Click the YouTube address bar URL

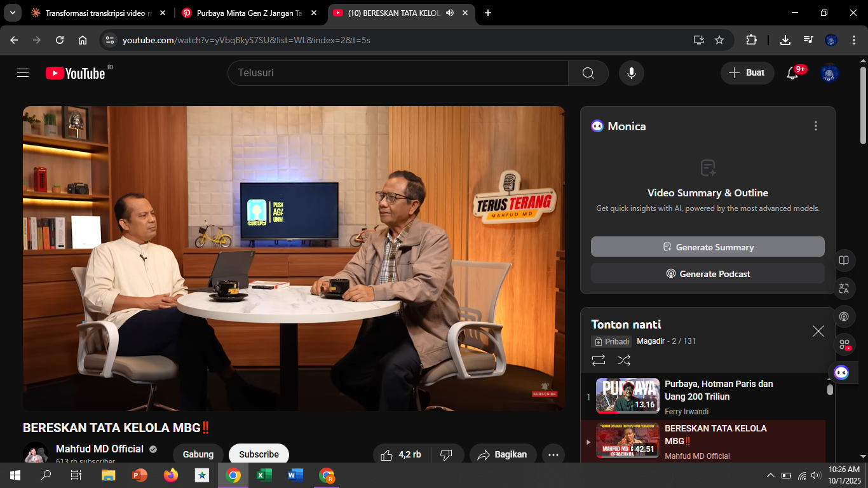tap(247, 40)
